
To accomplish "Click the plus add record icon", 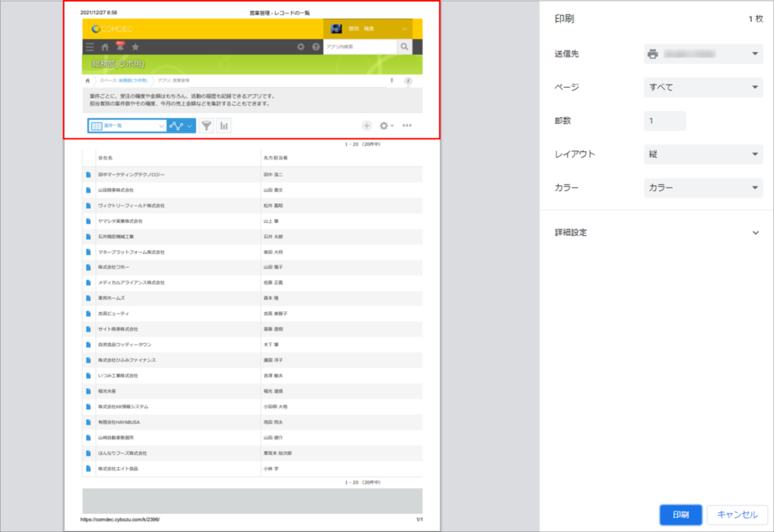I will tap(367, 126).
